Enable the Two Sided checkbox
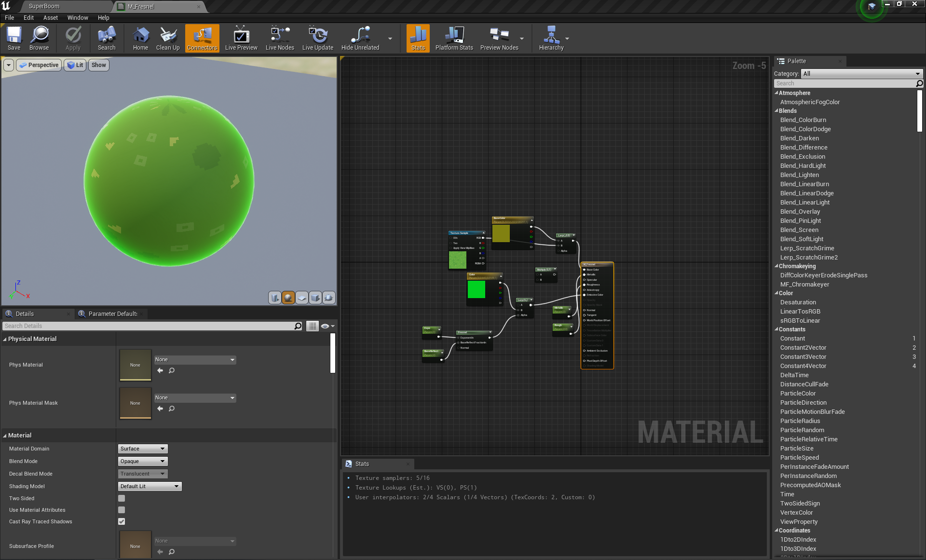 pyautogui.click(x=122, y=498)
